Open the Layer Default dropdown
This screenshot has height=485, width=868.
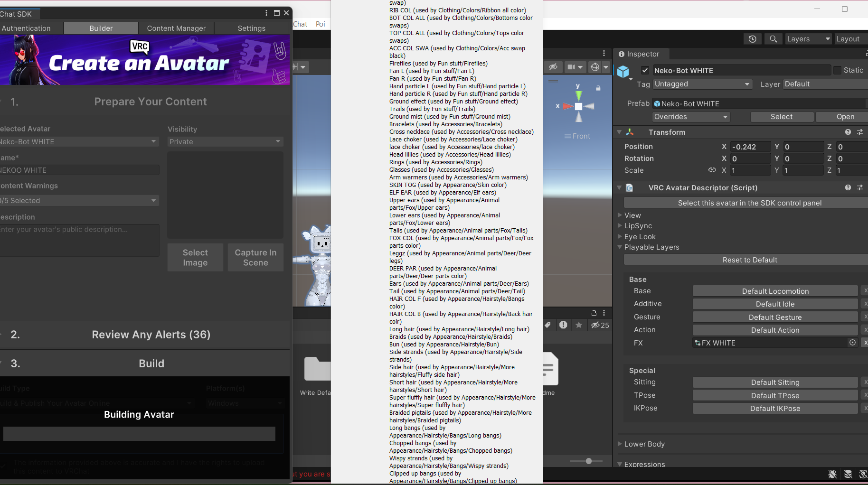825,84
